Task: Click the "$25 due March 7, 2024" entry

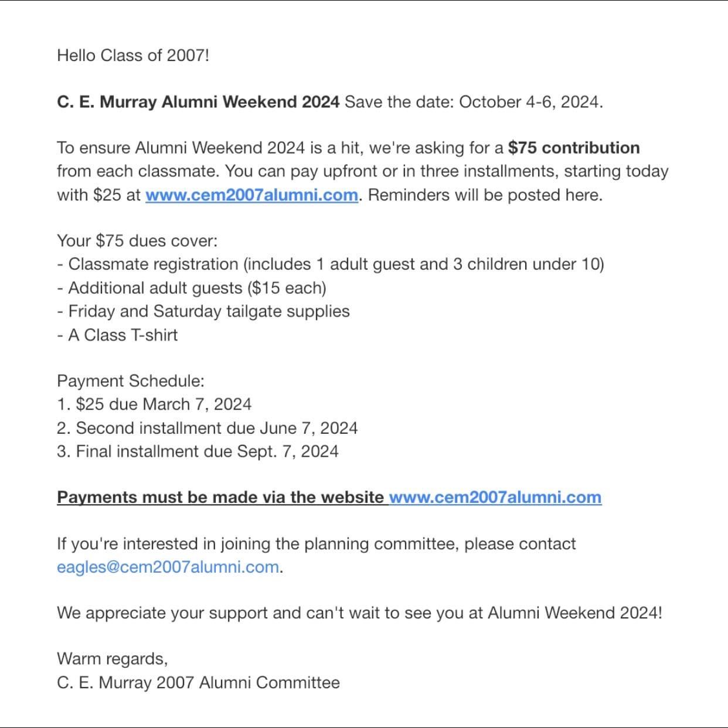Action: point(154,404)
